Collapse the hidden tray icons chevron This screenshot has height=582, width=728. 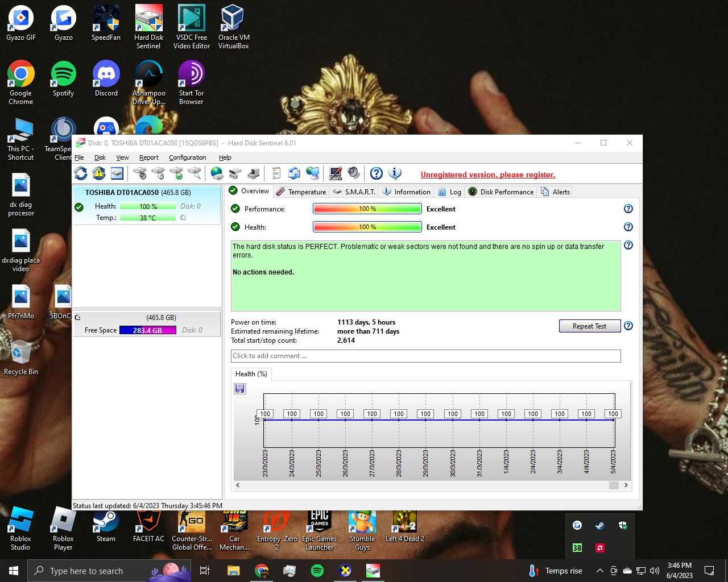coord(600,571)
